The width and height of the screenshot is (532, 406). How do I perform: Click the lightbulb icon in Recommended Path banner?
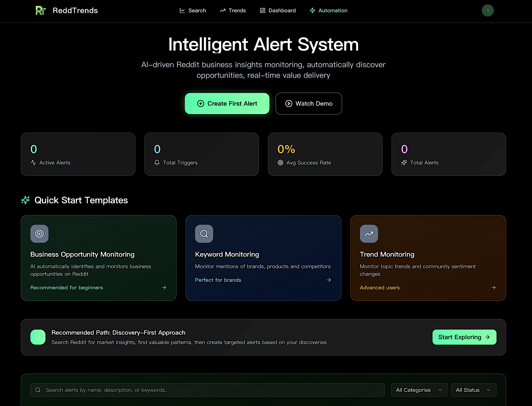[x=38, y=337]
